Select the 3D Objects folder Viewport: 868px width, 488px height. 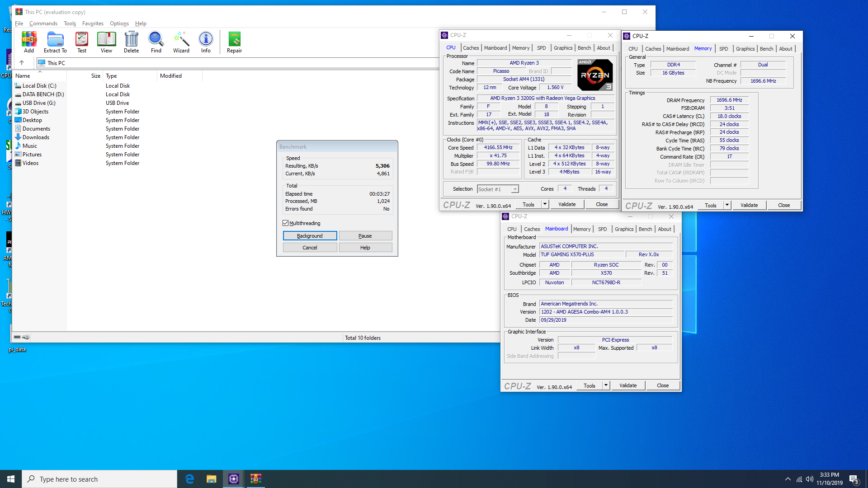point(35,112)
